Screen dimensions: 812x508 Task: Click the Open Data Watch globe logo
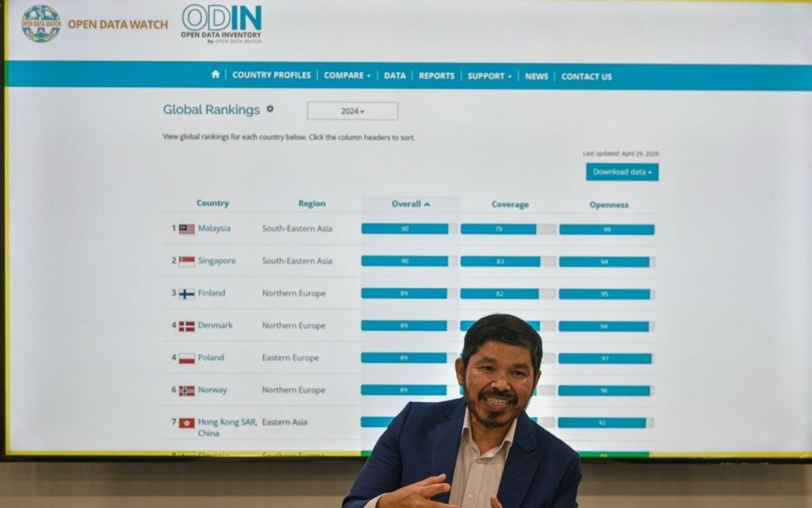coord(41,24)
